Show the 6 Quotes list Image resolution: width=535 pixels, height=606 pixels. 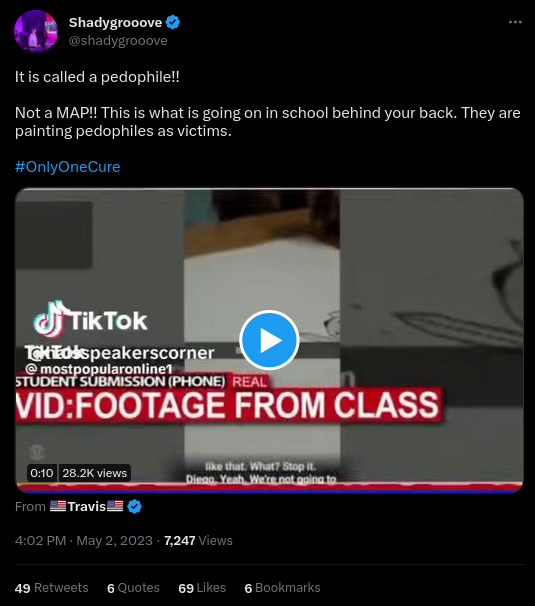(133, 588)
